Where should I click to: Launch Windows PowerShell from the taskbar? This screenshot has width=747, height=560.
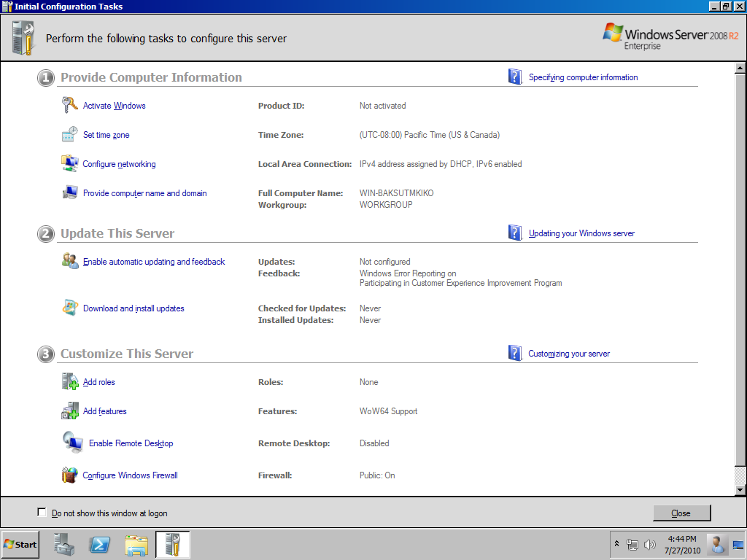(x=100, y=545)
